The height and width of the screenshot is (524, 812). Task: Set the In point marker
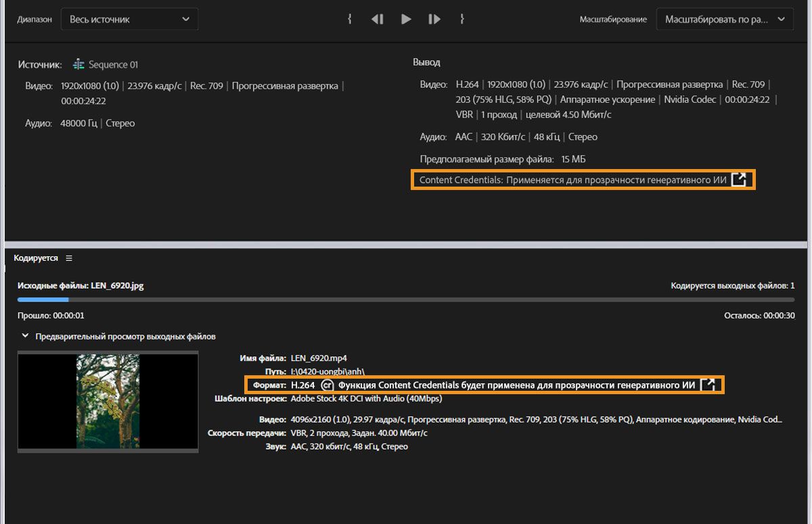click(x=349, y=19)
